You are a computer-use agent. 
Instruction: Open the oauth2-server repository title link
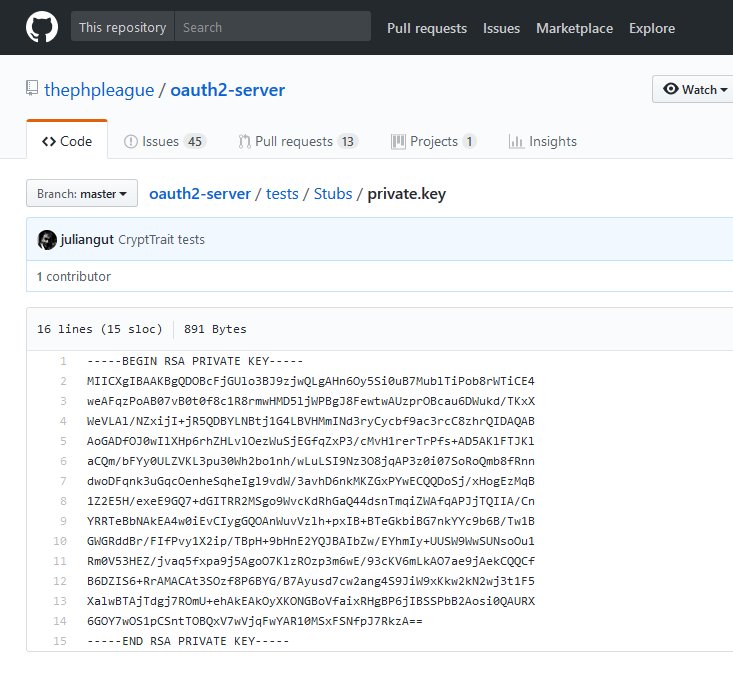227,90
